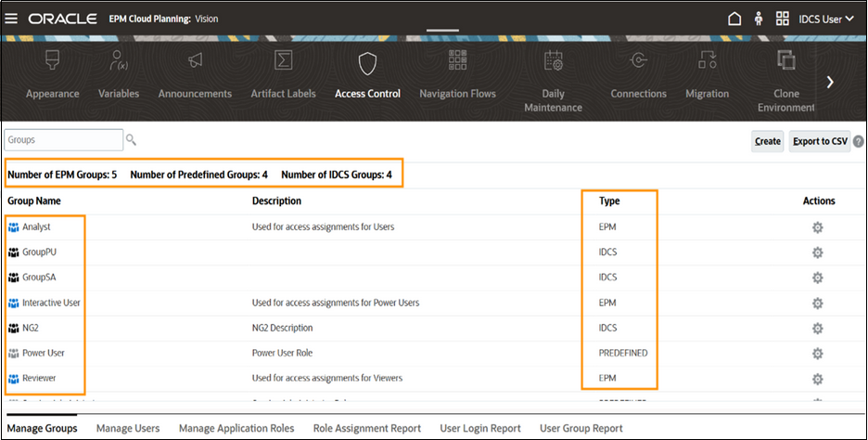Open the Artifact Labels card
Image resolution: width=868 pixels, height=440 pixels.
[x=284, y=75]
